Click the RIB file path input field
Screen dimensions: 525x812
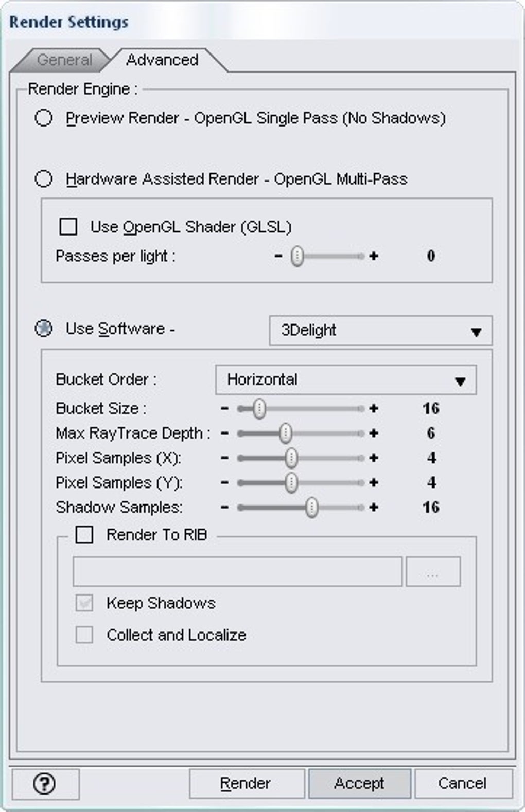click(x=237, y=571)
